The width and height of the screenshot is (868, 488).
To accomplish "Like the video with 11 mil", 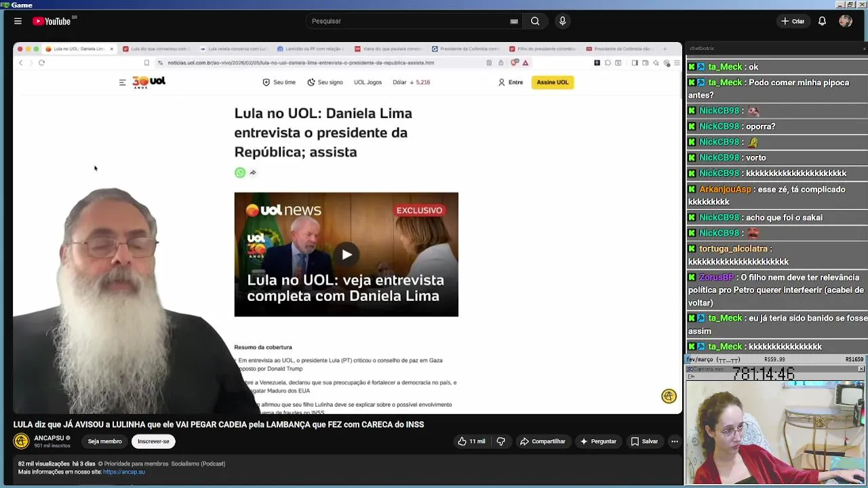I will [x=472, y=441].
